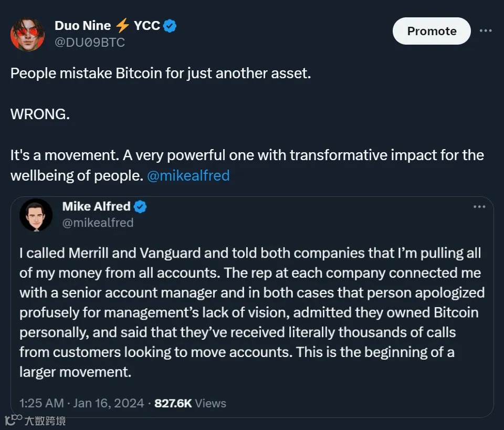Click Duo Nine's profile avatar
Viewport: 504px width, 430px height.
[x=27, y=34]
